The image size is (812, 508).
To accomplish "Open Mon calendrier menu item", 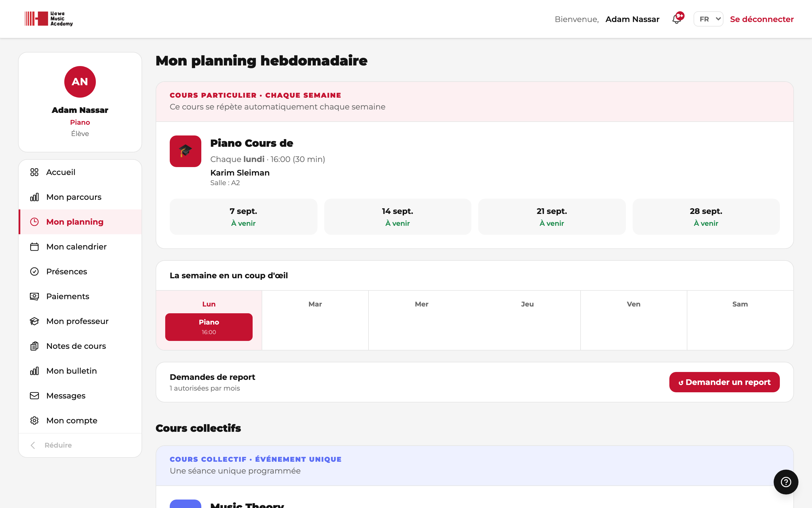I will 80,247.
